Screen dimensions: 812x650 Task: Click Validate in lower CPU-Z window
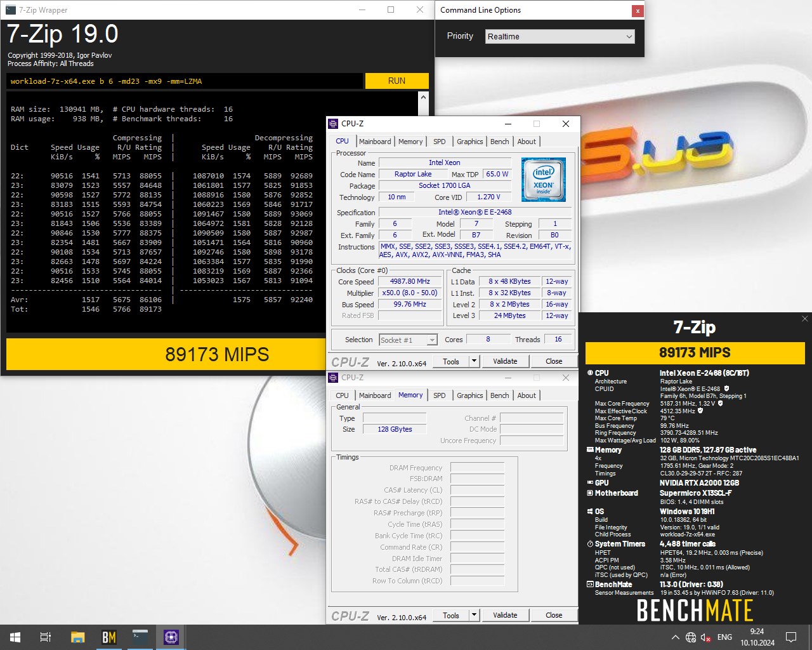click(505, 615)
